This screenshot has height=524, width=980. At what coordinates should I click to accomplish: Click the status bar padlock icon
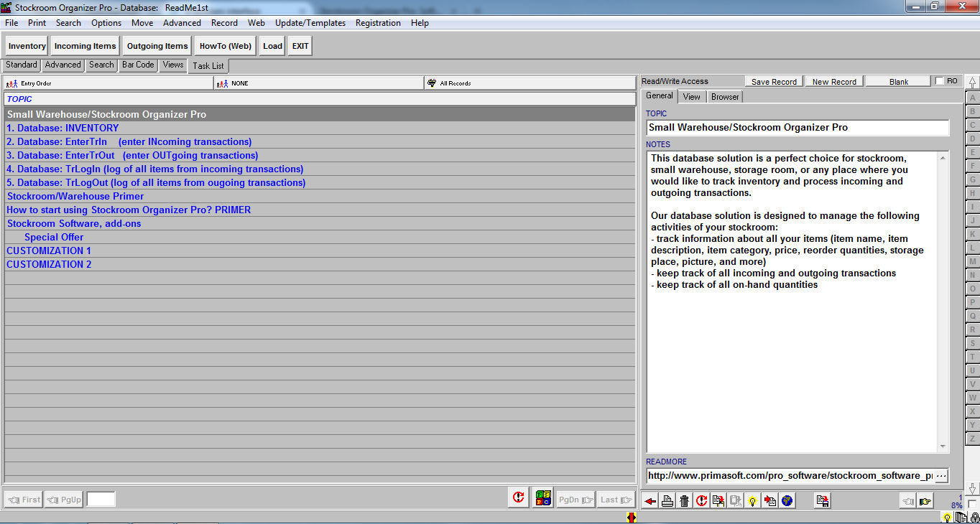[974, 518]
